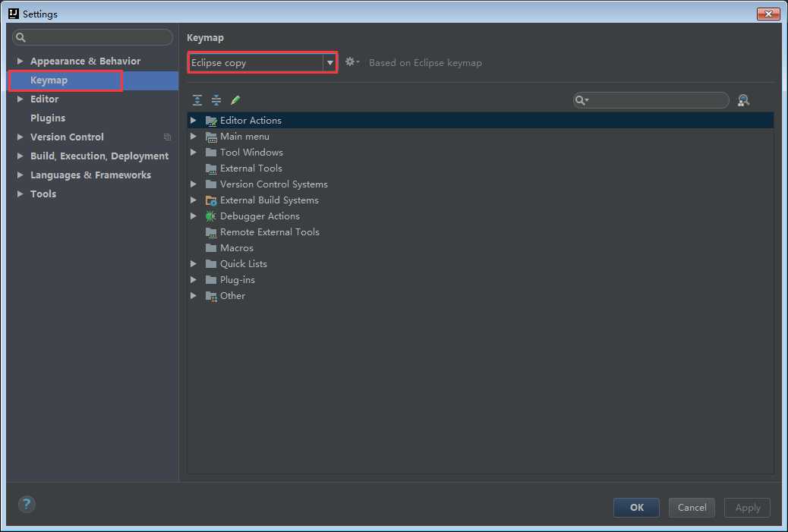This screenshot has height=532, width=788.
Task: Click the Collapse All toolbar icon
Action: coord(216,100)
